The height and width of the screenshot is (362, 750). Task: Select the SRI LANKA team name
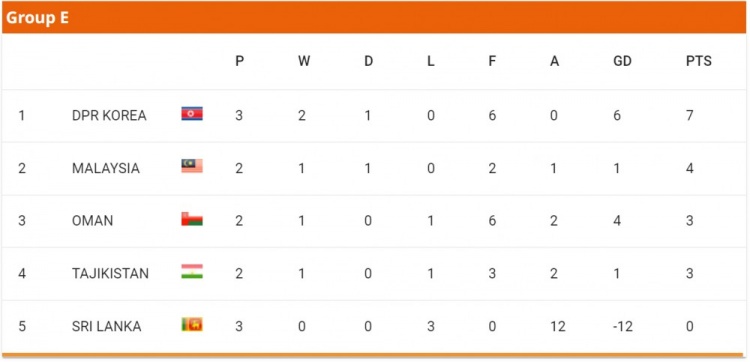[x=106, y=327]
